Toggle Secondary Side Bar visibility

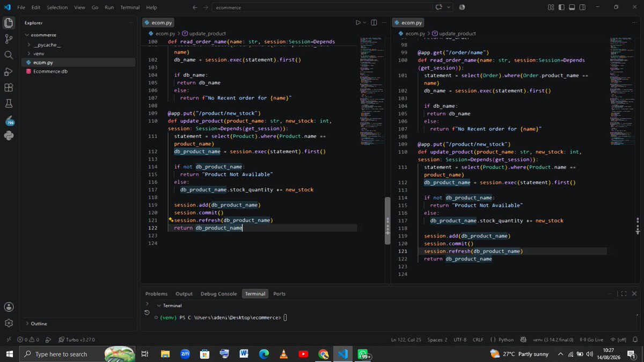pos(583,7)
